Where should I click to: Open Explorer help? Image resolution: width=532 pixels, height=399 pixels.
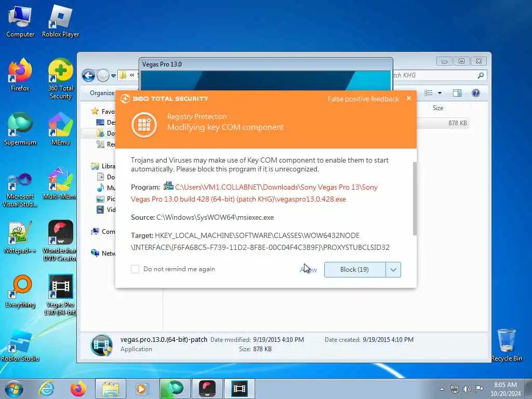[x=476, y=93]
